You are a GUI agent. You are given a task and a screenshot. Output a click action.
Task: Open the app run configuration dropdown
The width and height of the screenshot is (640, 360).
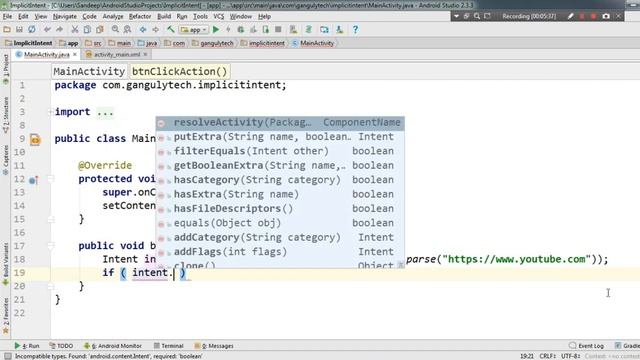(x=194, y=30)
